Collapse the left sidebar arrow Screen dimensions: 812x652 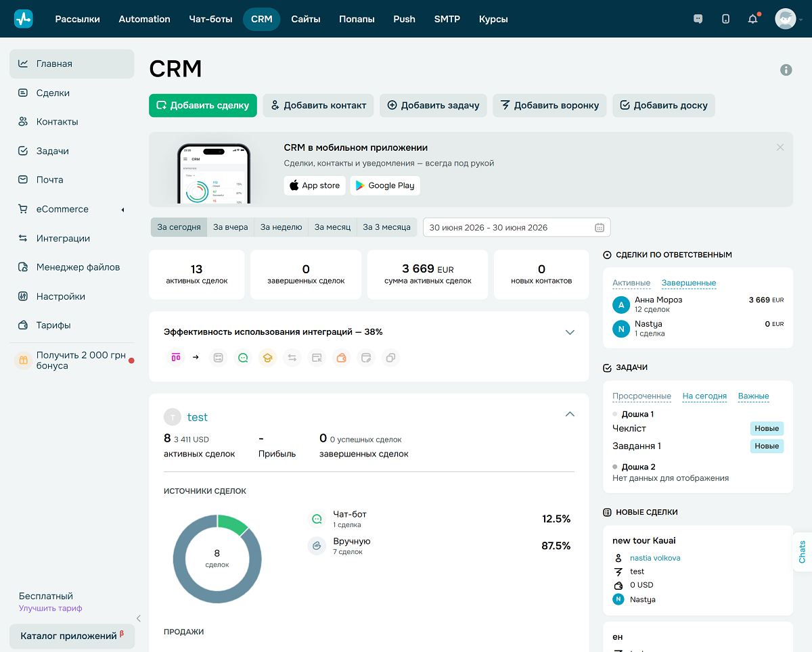[x=139, y=618]
